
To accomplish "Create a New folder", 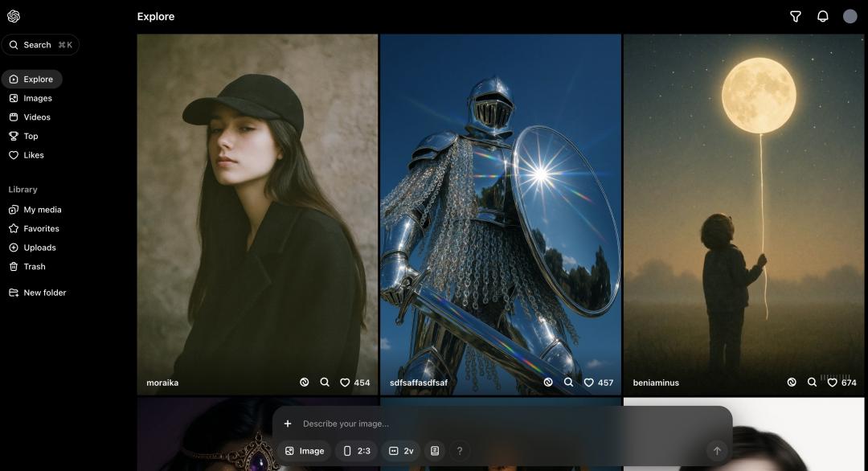I will click(x=44, y=293).
